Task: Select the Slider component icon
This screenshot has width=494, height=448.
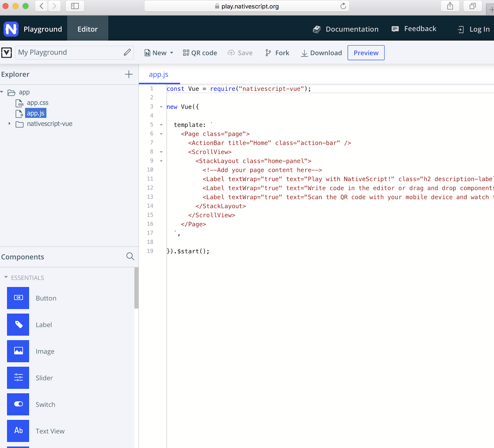Action: [18, 378]
